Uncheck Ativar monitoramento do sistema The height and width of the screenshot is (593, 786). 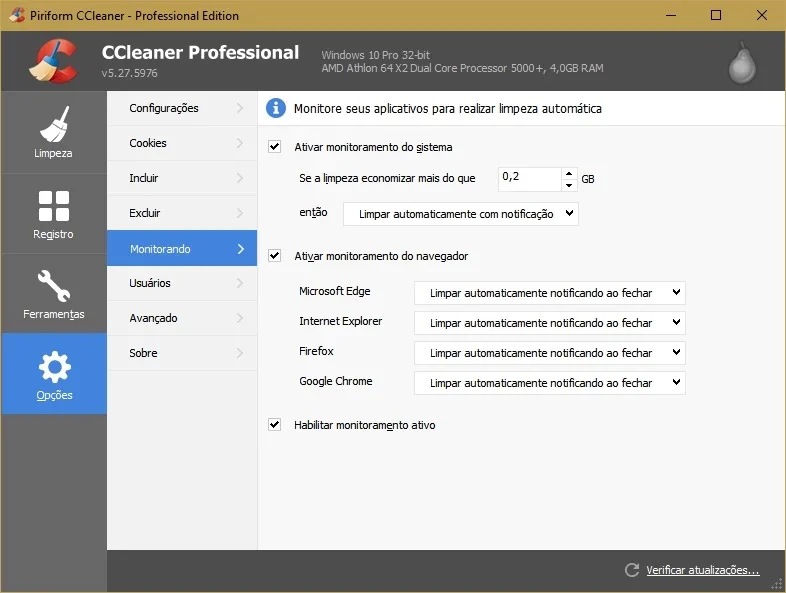274,147
